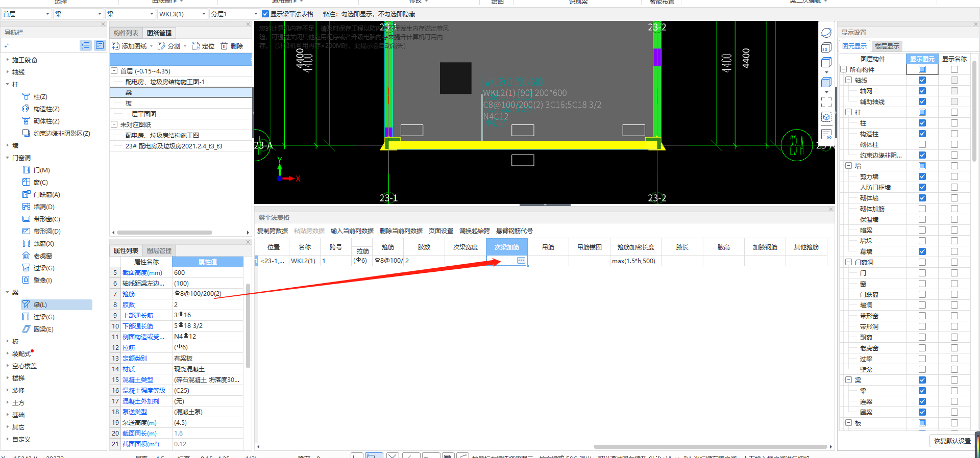This screenshot has height=458, width=980.
Task: Click drawing list horizontal scrollbar
Action: point(165,233)
